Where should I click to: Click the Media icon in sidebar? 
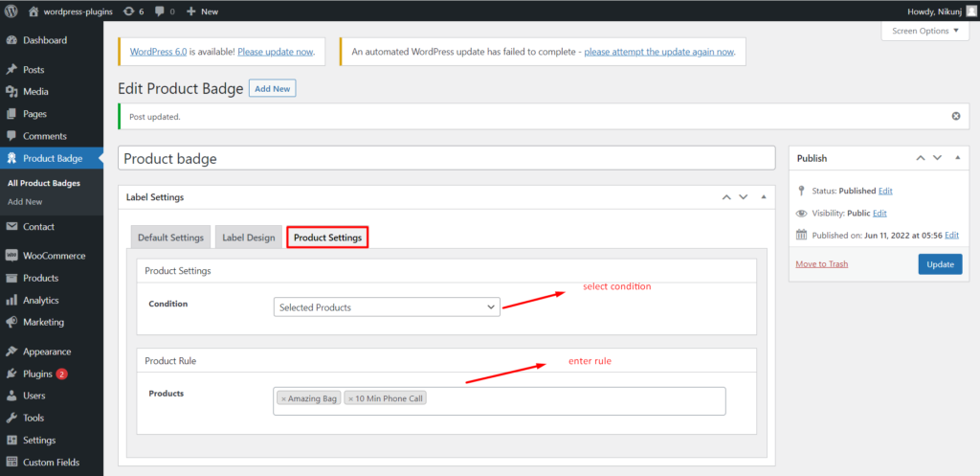11,92
